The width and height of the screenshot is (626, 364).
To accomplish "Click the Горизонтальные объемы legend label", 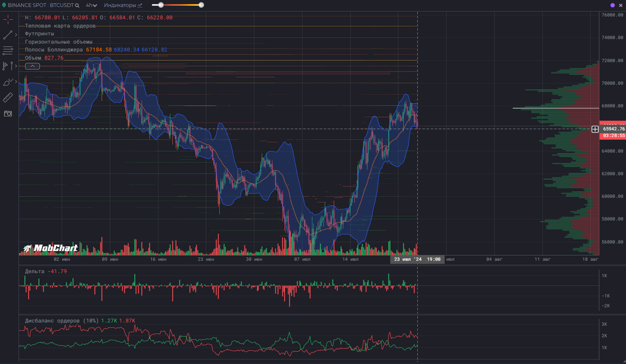I will [x=58, y=42].
